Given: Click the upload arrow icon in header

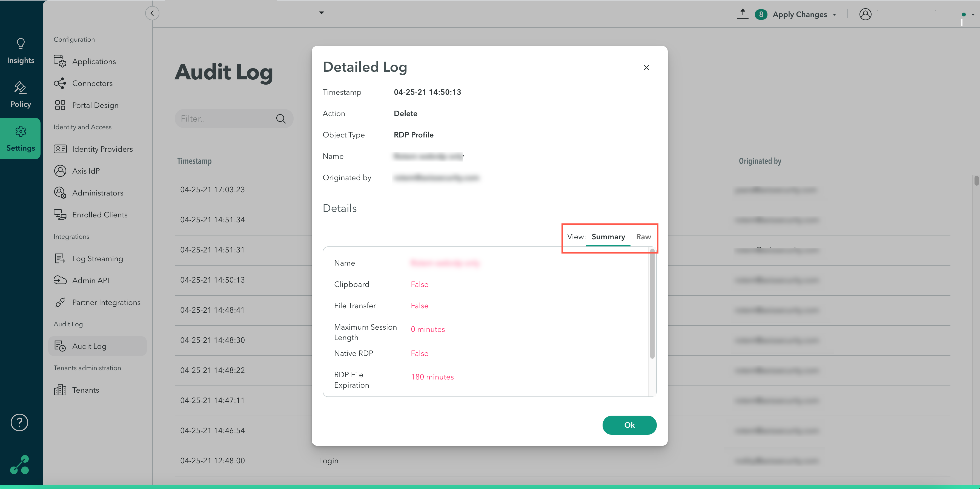Looking at the screenshot, I should (742, 14).
